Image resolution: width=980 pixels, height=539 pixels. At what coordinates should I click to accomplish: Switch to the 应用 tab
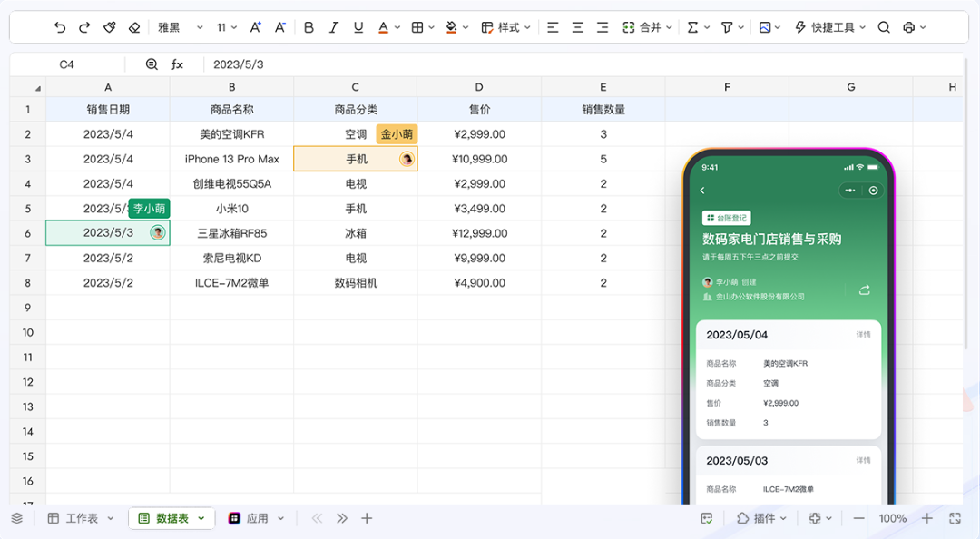tap(257, 518)
